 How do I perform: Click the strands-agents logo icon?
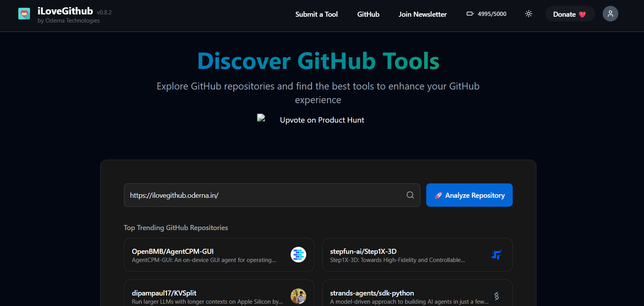(x=497, y=296)
